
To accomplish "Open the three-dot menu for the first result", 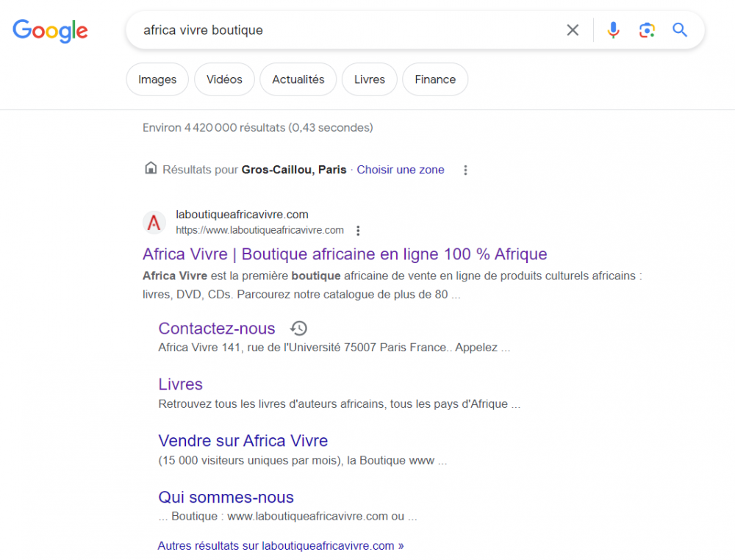I will click(x=358, y=230).
